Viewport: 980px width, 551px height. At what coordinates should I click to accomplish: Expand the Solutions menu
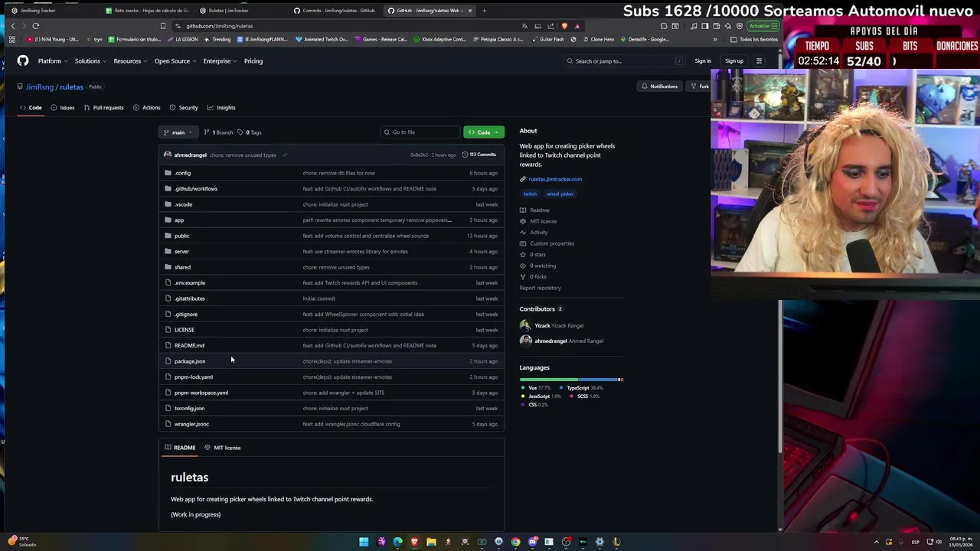pyautogui.click(x=90, y=60)
